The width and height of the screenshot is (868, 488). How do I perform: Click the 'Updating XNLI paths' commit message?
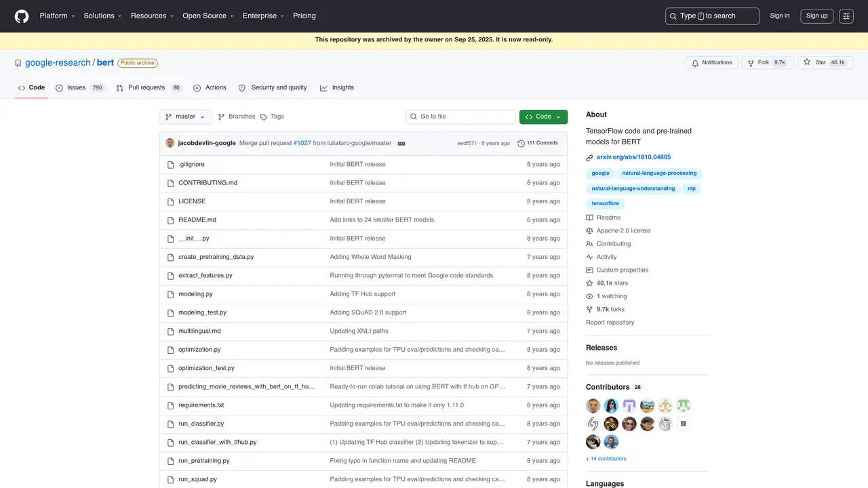359,331
